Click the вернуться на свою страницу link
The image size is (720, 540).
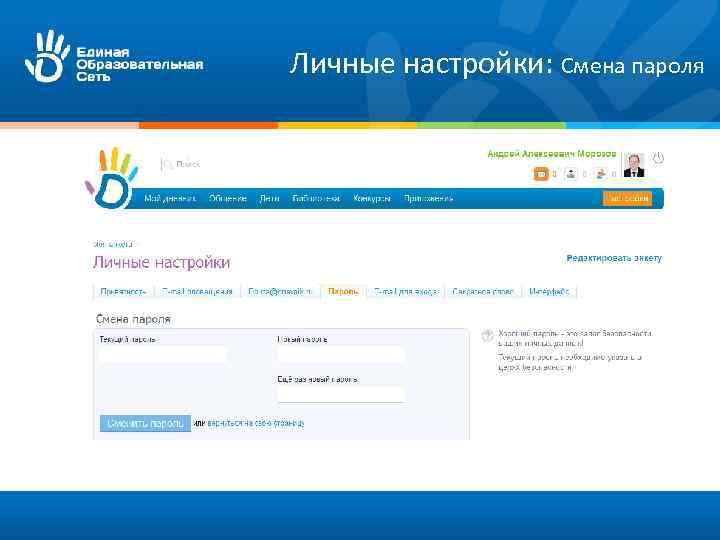(256, 423)
